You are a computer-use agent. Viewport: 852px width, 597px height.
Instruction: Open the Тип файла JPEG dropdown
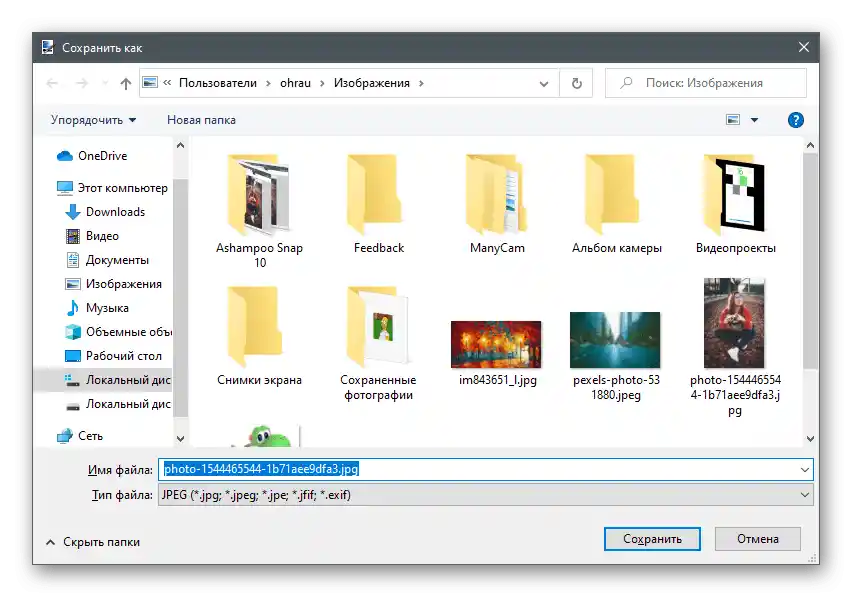[486, 495]
